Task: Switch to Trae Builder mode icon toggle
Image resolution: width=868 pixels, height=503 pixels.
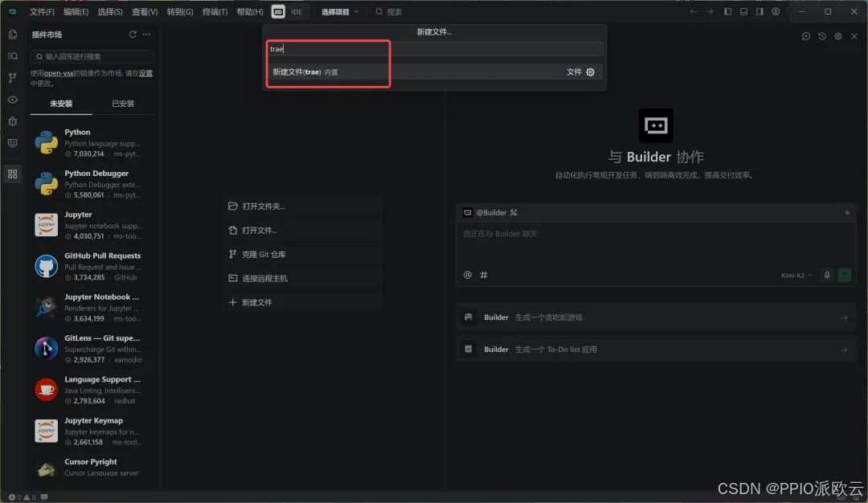Action: click(x=278, y=11)
